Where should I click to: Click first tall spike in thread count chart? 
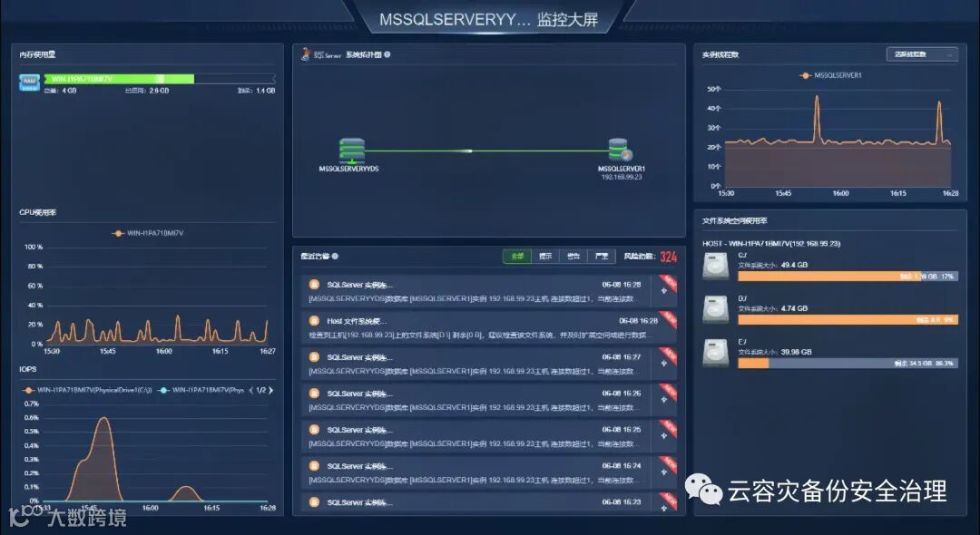click(817, 119)
